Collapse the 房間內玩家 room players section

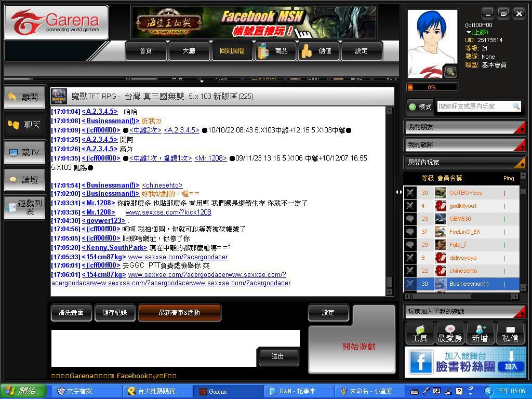pos(465,163)
